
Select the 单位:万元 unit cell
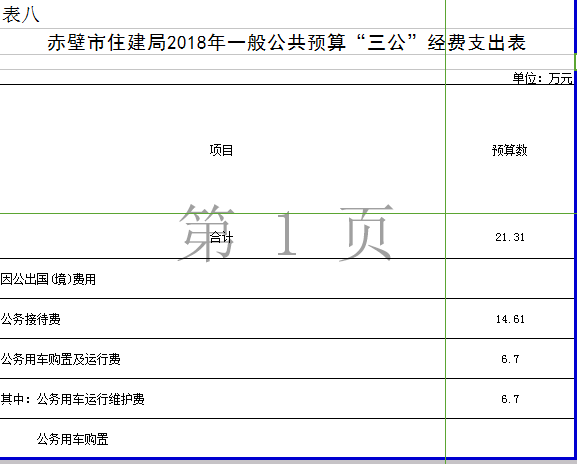tap(510, 78)
